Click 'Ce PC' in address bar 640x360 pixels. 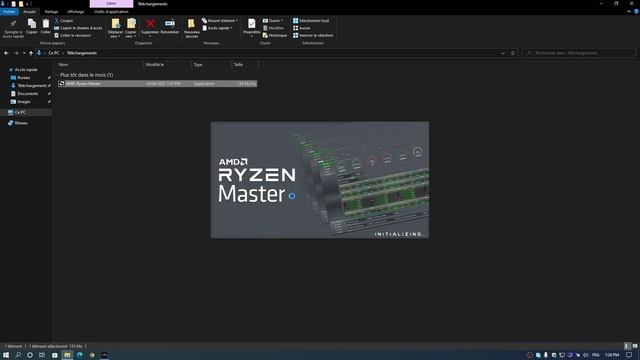click(x=53, y=53)
